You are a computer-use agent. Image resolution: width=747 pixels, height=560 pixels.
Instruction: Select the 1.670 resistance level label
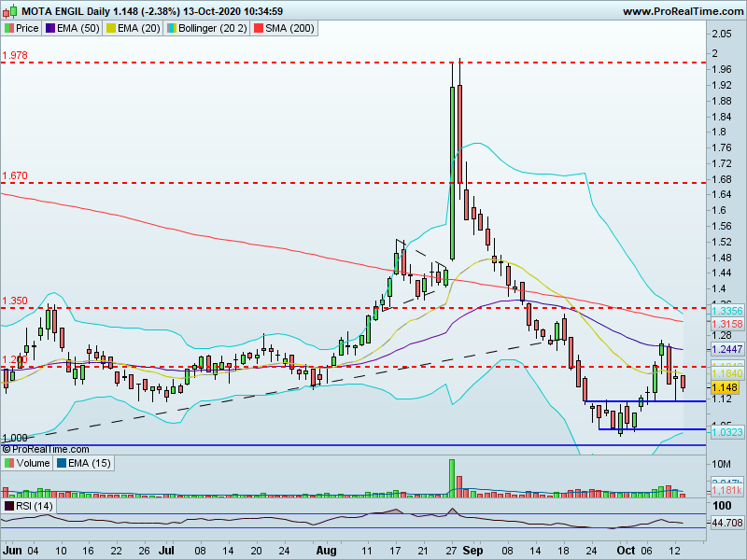click(x=15, y=175)
